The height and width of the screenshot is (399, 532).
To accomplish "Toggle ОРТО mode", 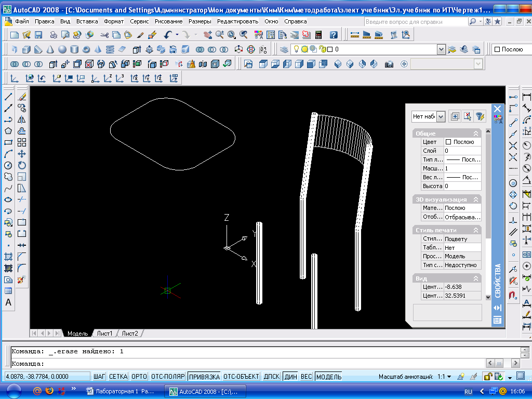I will tap(139, 377).
